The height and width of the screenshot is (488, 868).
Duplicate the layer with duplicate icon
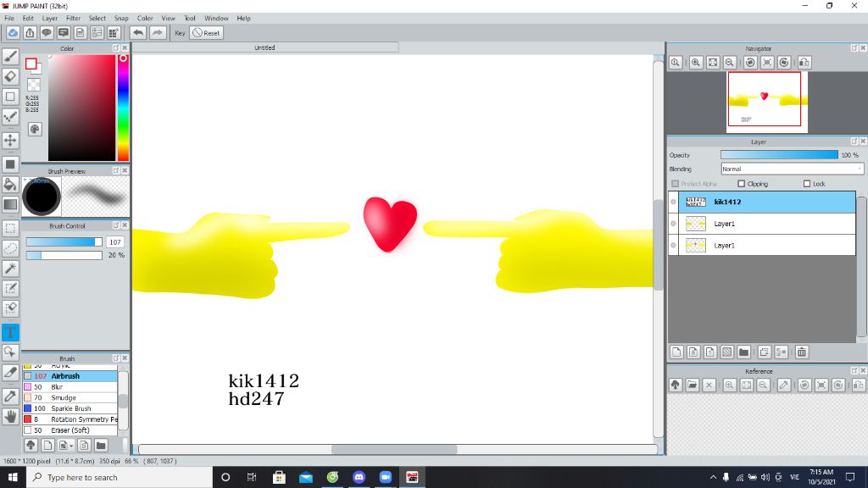[765, 352]
